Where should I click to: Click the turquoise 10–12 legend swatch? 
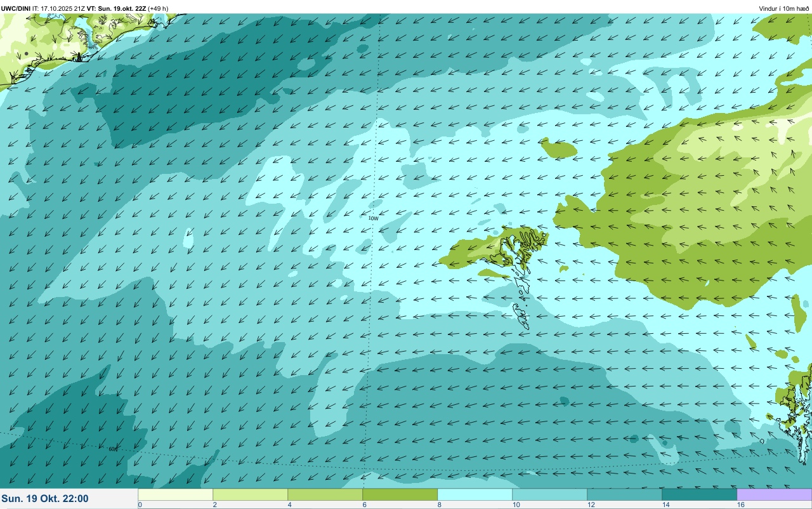click(x=550, y=494)
